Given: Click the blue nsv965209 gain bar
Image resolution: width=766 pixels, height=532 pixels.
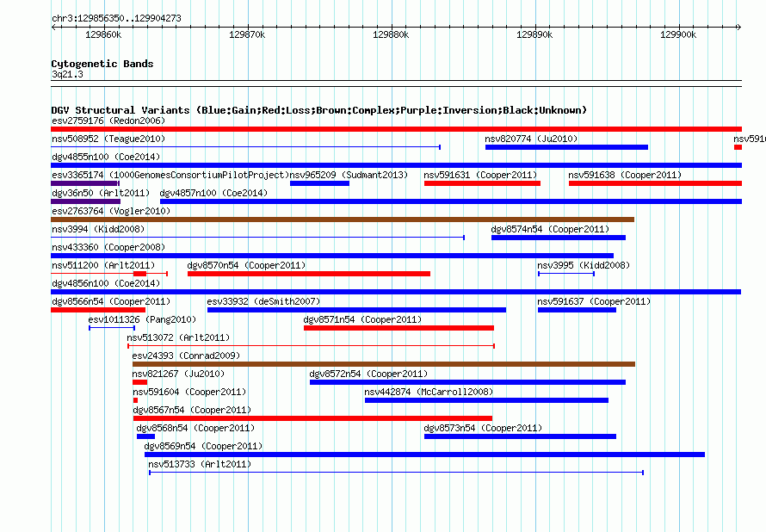Looking at the screenshot, I should pyautogui.click(x=319, y=183).
